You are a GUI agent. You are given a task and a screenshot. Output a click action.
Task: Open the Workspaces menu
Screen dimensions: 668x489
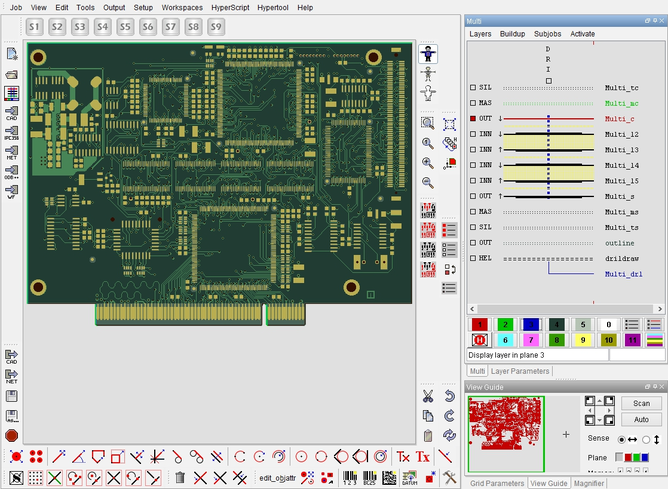[x=182, y=7]
